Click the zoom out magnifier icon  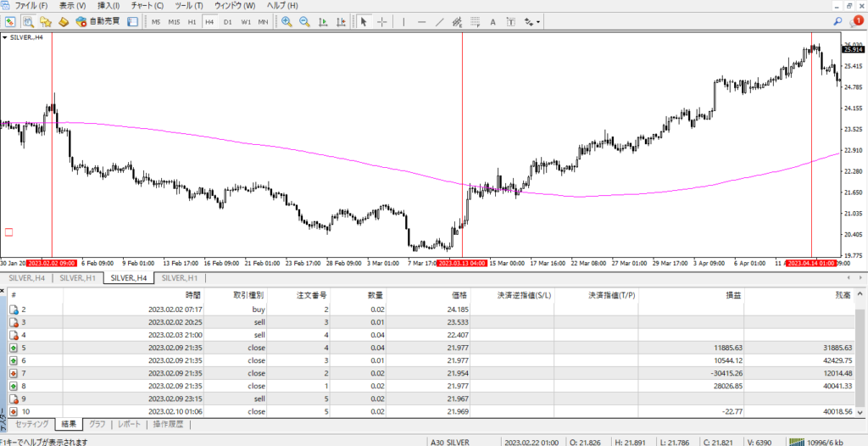[303, 21]
